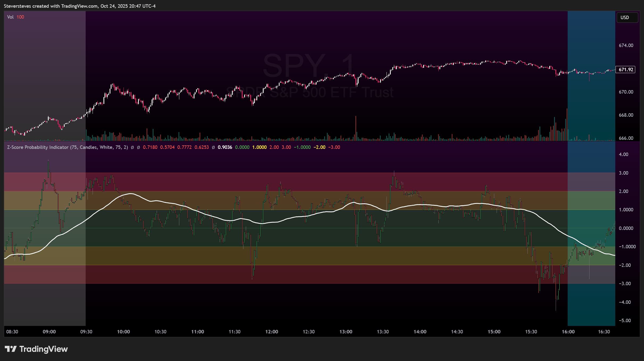Image resolution: width=644 pixels, height=361 pixels.
Task: Click the 11:30 time axis label
Action: 235,332
